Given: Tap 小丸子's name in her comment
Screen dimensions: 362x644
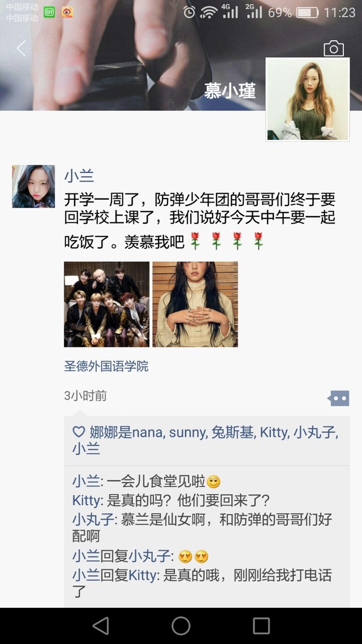Looking at the screenshot, I should 93,520.
